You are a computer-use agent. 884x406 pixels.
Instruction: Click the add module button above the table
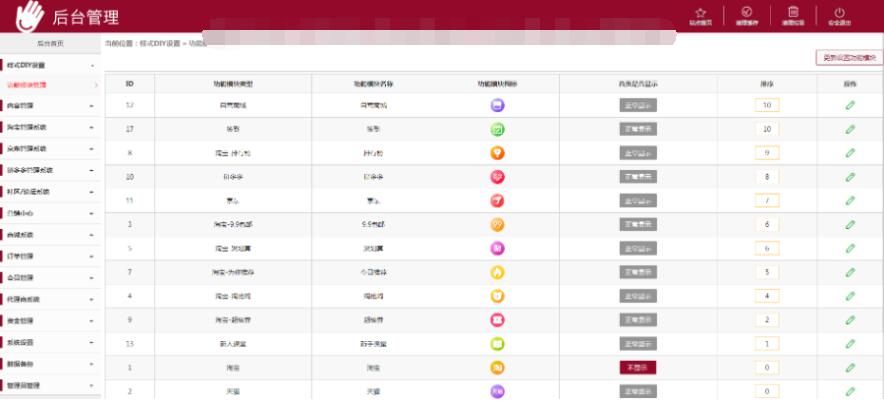849,58
